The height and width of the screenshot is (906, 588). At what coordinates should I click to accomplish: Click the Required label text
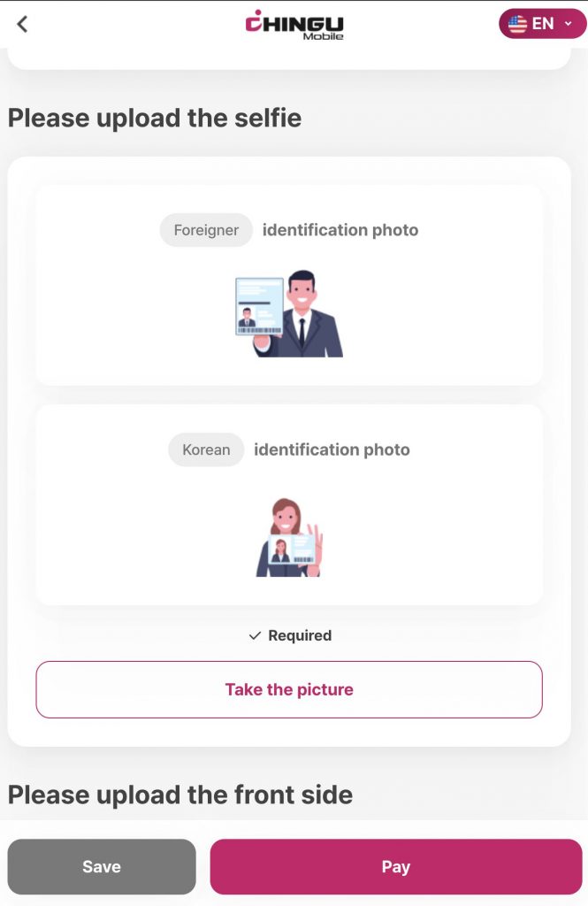coord(300,635)
